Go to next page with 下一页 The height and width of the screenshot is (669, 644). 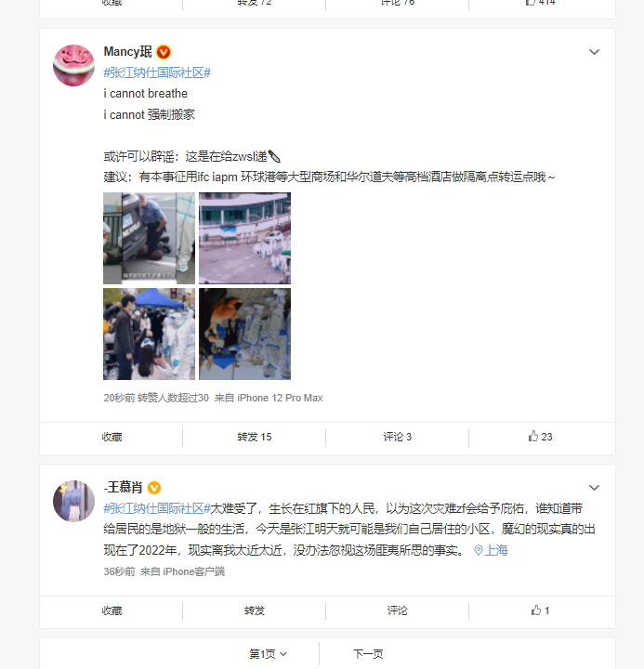[x=368, y=653]
